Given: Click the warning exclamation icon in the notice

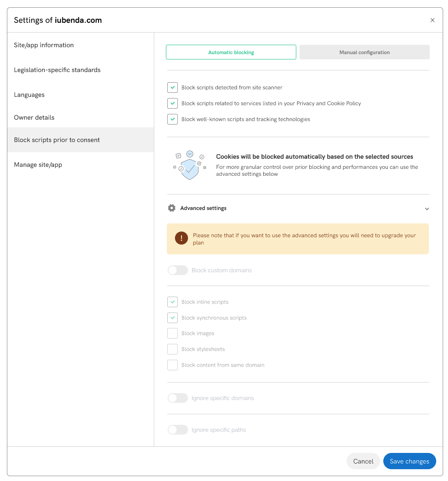Looking at the screenshot, I should click(181, 238).
